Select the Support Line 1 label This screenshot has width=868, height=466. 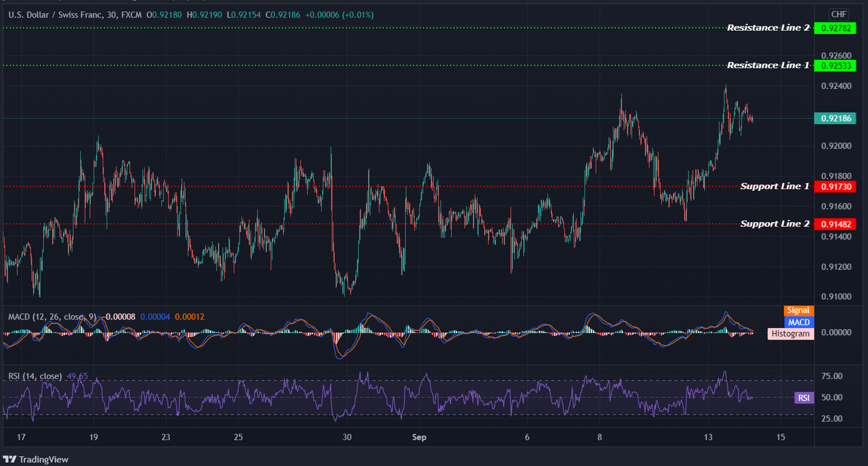pyautogui.click(x=774, y=187)
